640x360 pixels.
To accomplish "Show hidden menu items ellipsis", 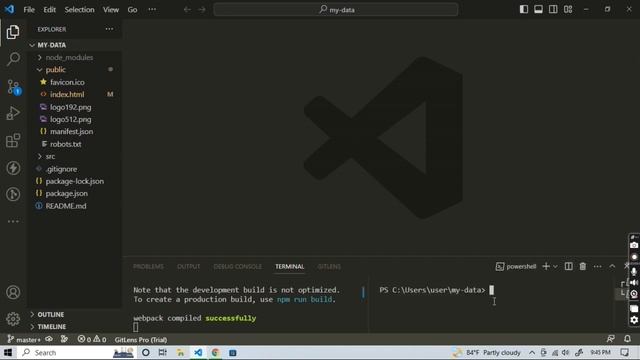I will (x=152, y=9).
